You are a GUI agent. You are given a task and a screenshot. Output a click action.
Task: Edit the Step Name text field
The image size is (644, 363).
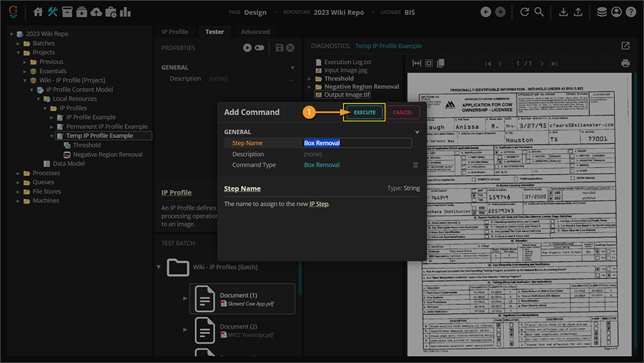pyautogui.click(x=356, y=143)
